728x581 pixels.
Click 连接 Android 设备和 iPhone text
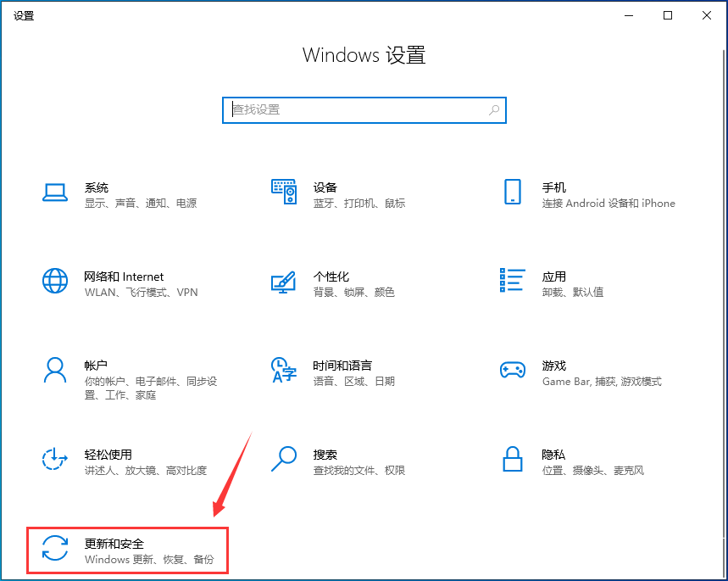(609, 204)
